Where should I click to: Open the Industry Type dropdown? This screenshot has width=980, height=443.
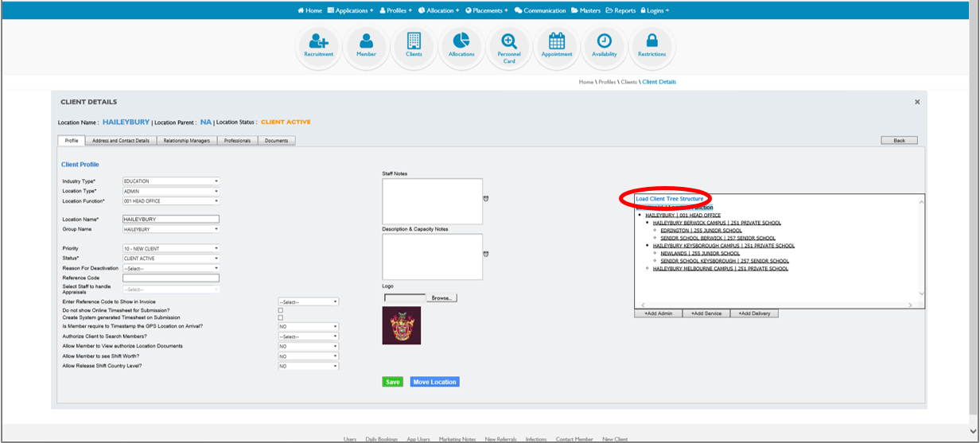170,181
